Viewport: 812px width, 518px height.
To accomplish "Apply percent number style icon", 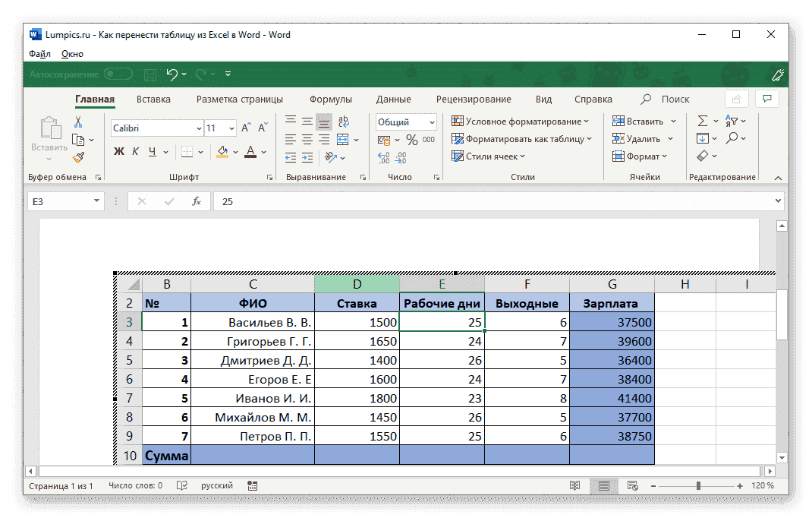I will click(412, 140).
